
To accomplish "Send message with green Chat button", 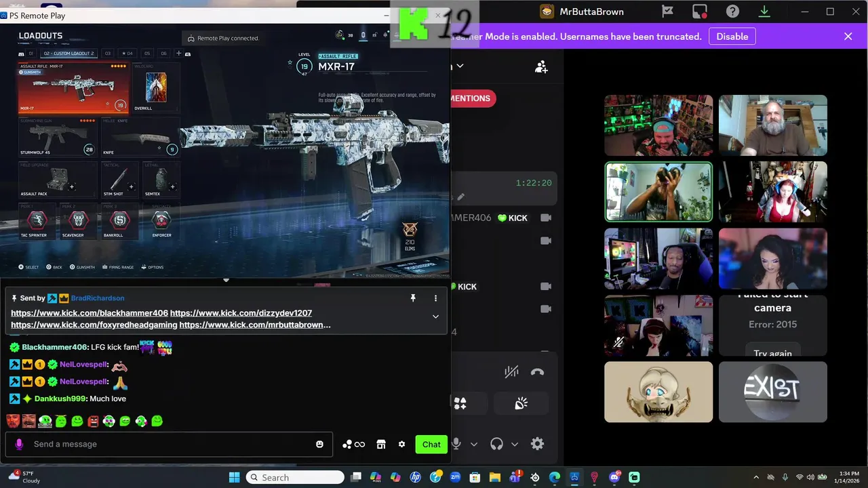I will (431, 445).
